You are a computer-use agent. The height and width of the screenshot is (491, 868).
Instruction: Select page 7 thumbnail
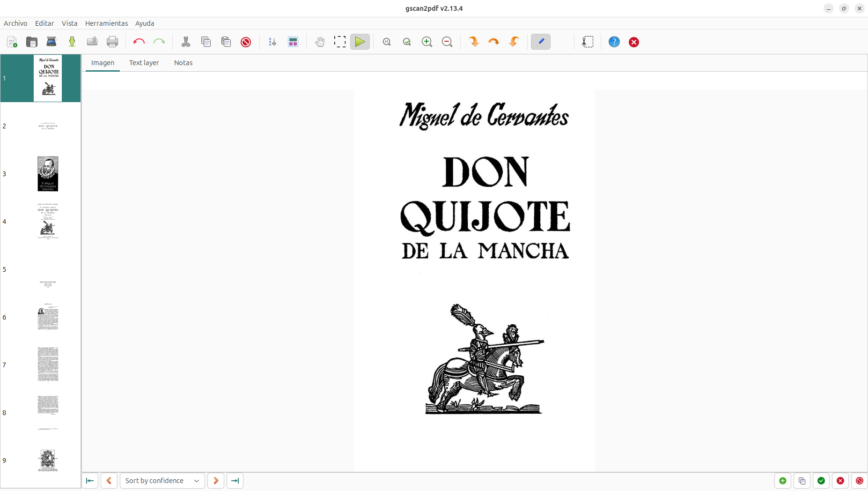(48, 365)
